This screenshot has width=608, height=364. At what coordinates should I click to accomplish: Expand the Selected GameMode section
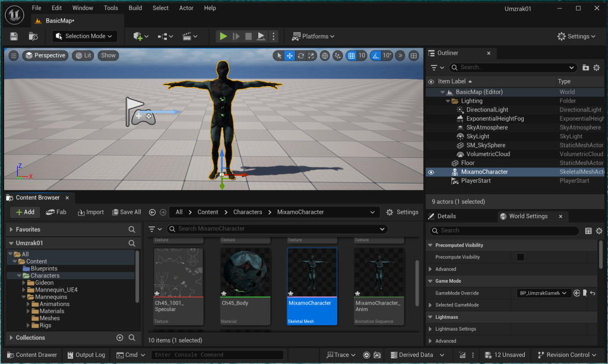point(430,305)
